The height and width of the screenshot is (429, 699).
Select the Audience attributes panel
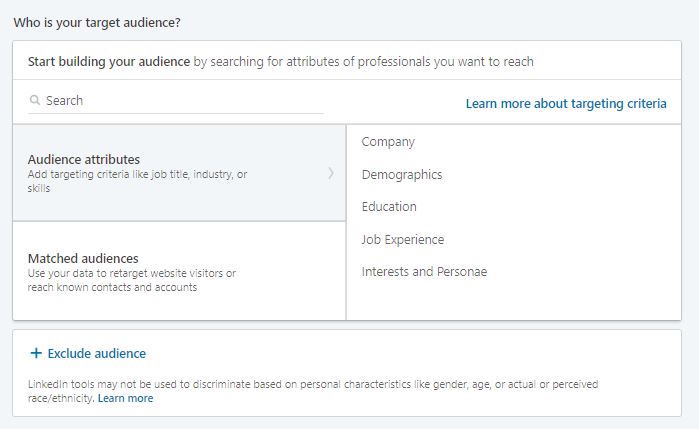click(179, 173)
